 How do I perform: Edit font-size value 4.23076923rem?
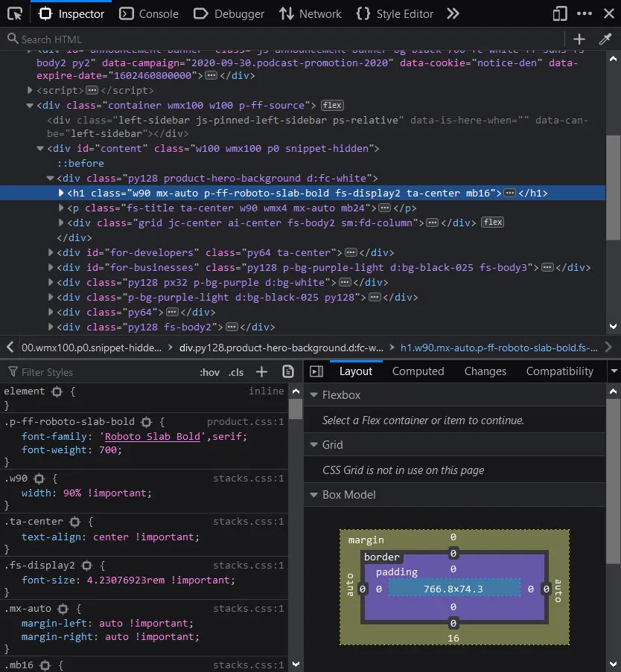(126, 580)
